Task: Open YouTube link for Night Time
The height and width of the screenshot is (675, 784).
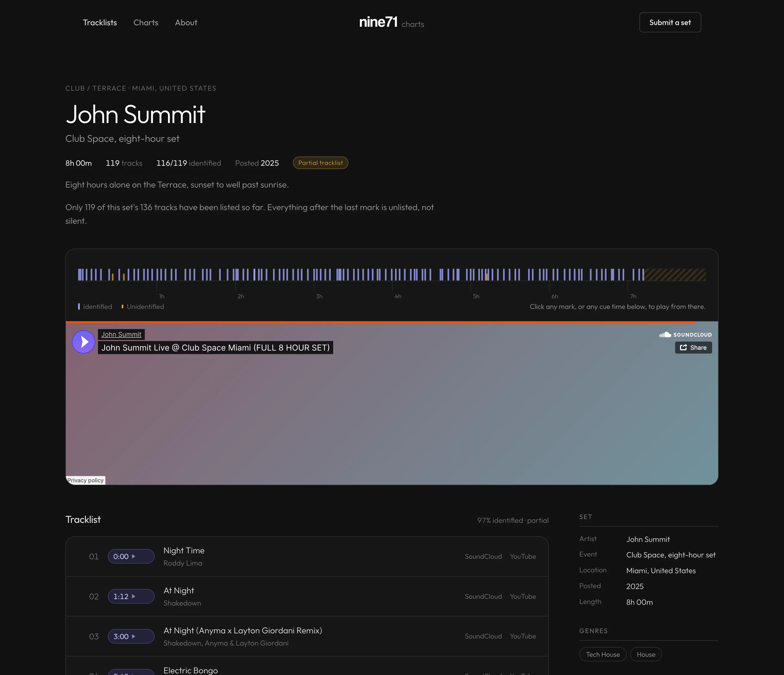Action: point(523,557)
